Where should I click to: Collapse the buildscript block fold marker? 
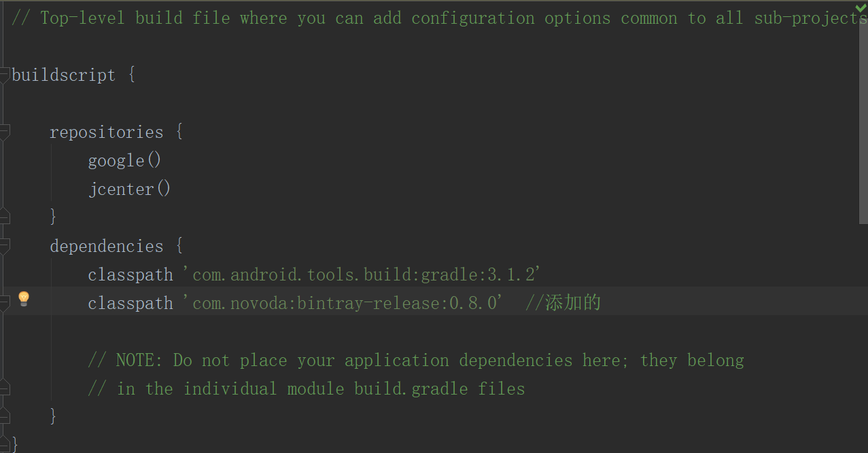4,75
